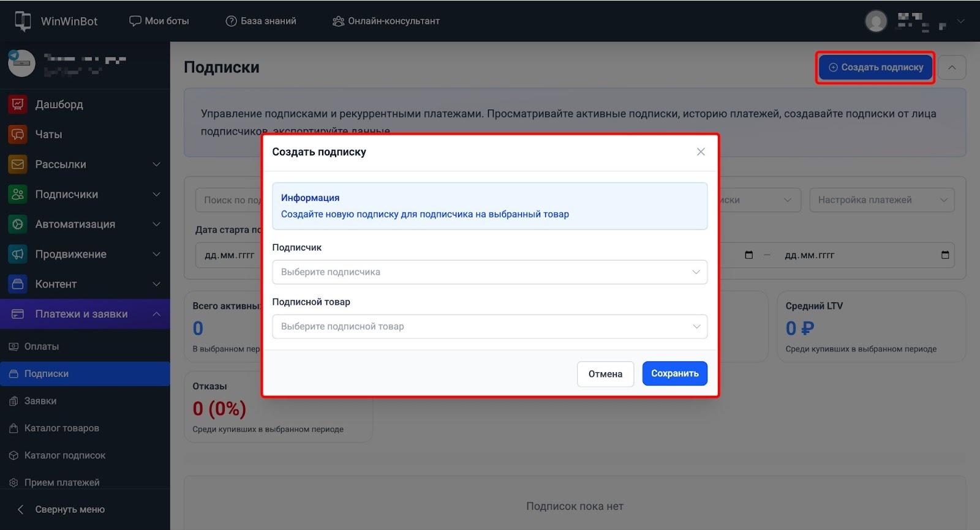The width and height of the screenshot is (980, 530).
Task: Expand the 'Рассылки' sidebar section
Action: 156,165
